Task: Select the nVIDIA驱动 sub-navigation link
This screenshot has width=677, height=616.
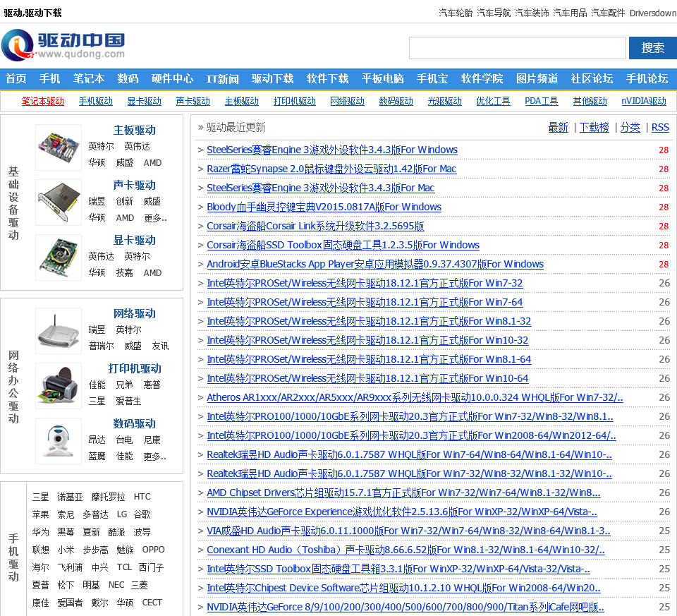Action: (x=644, y=101)
